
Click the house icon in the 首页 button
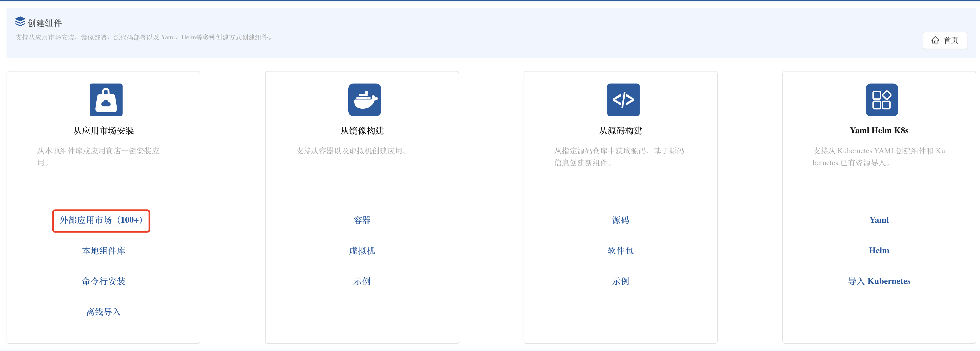(935, 40)
